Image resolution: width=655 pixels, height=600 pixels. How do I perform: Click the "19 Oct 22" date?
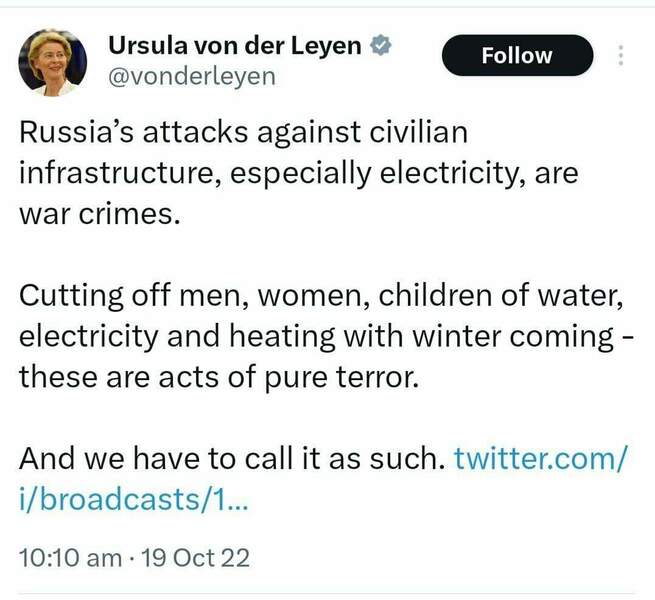pyautogui.click(x=196, y=557)
